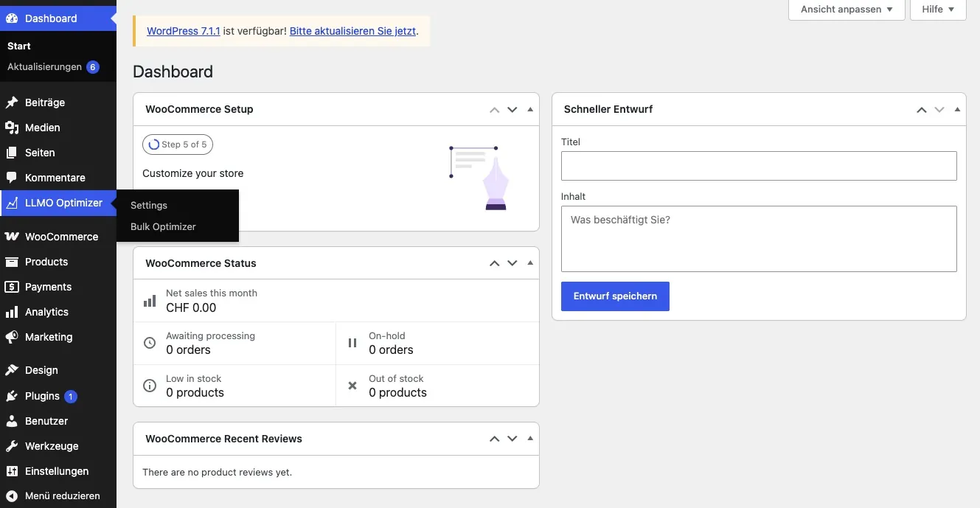Open the Analytics bar chart icon
980x508 pixels.
coord(12,312)
